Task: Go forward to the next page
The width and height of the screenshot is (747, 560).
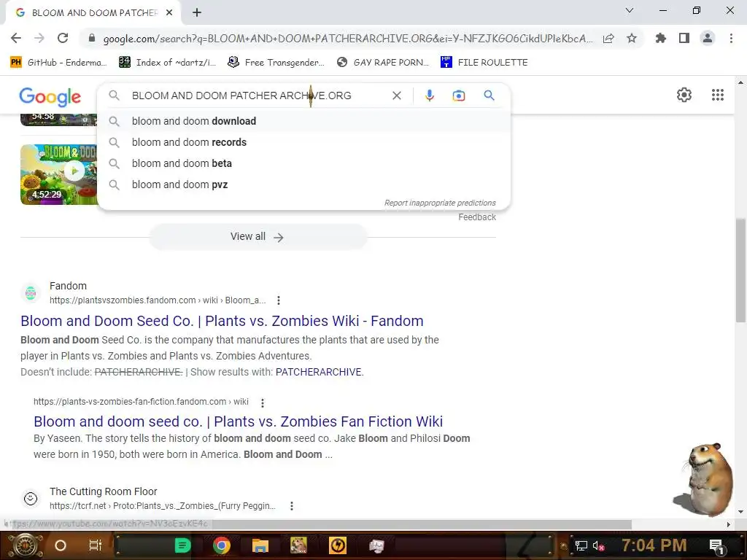Action: [39, 38]
